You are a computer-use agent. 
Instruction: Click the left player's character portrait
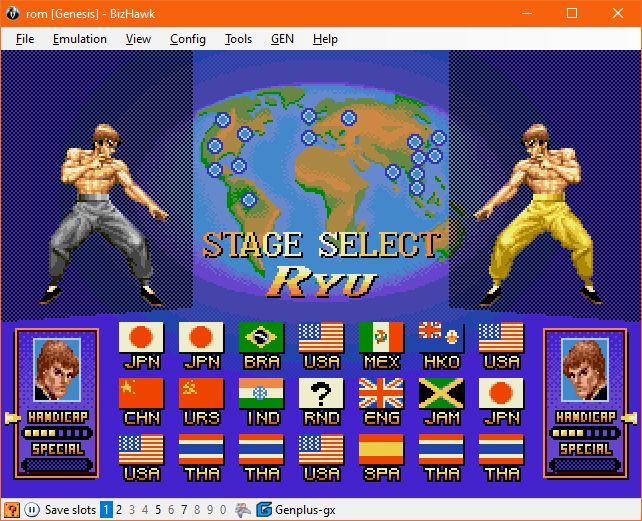(57, 370)
